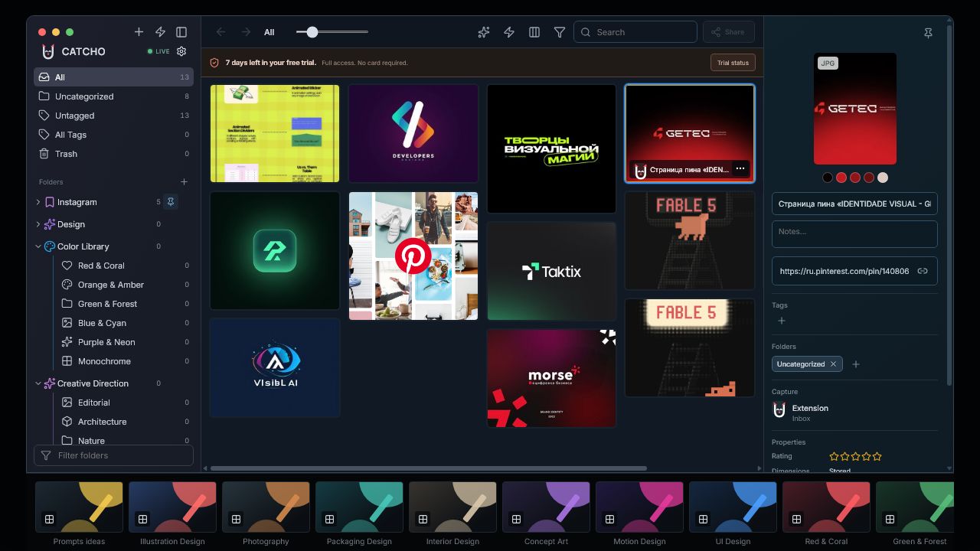Collapse the Creative Direction folder
Screen dimensions: 980x551
[x=38, y=383]
